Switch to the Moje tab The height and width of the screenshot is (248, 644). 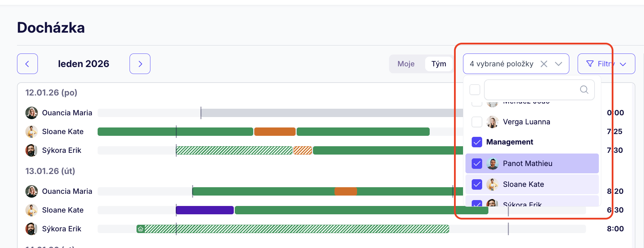coord(406,64)
